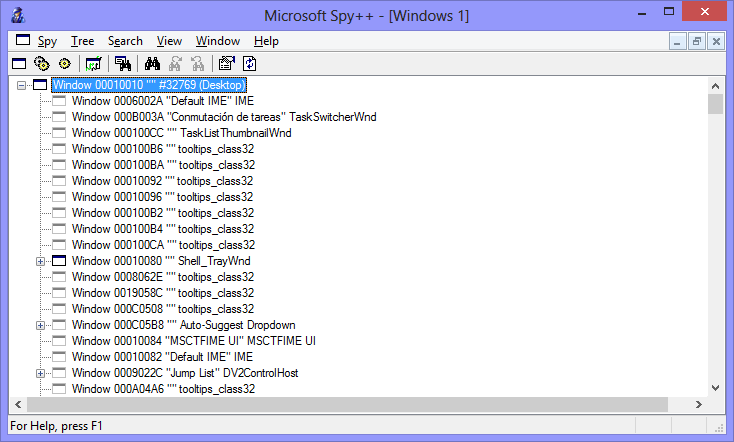Viewport: 734px width, 442px height.
Task: Click the window icon of the Desktop root node
Action: click(x=40, y=85)
